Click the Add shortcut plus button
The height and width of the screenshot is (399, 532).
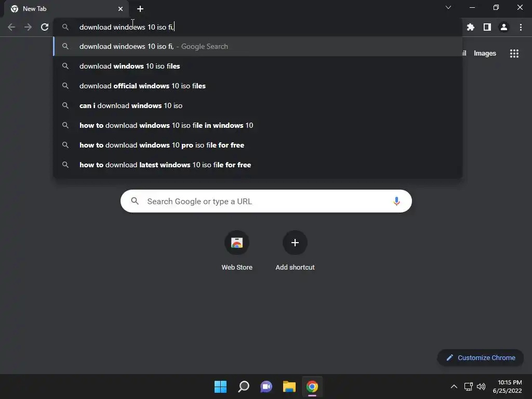295,243
